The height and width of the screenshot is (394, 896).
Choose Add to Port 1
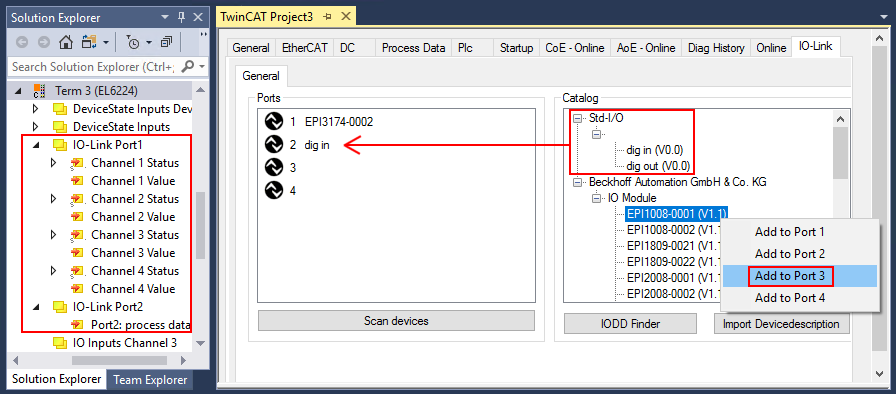tap(789, 232)
